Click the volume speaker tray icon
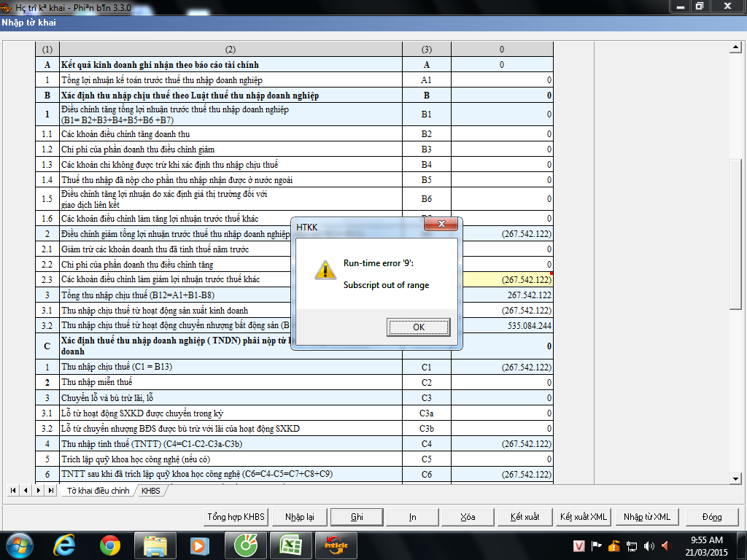 (665, 545)
